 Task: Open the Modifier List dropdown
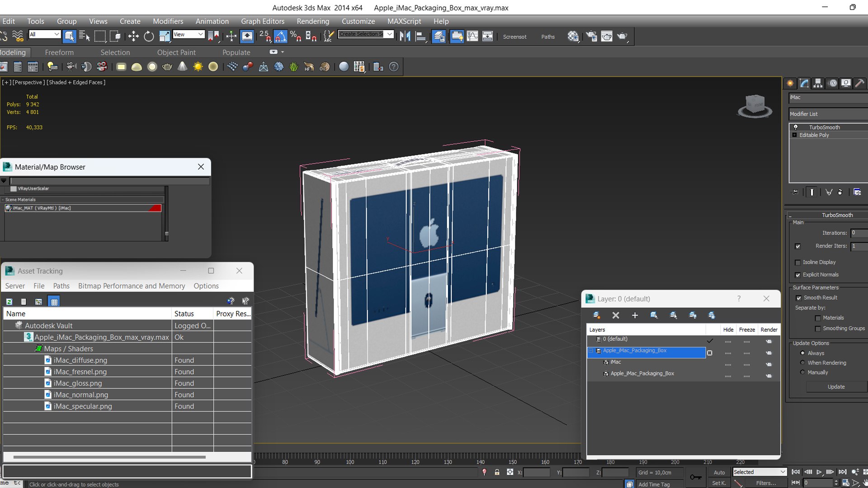click(827, 114)
